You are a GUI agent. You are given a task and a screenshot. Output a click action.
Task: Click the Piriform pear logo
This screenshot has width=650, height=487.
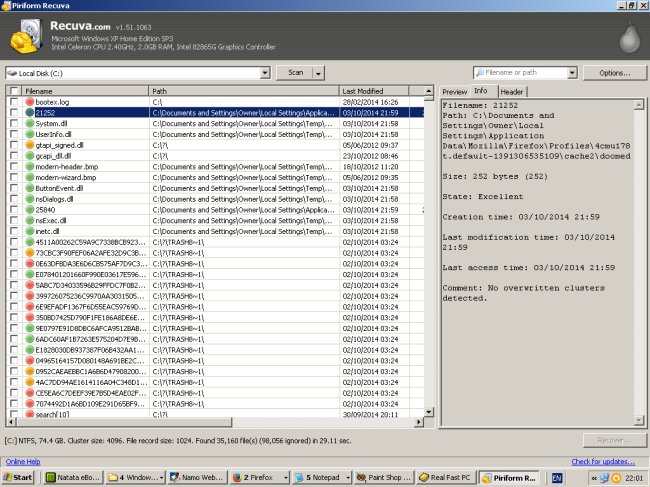[627, 36]
